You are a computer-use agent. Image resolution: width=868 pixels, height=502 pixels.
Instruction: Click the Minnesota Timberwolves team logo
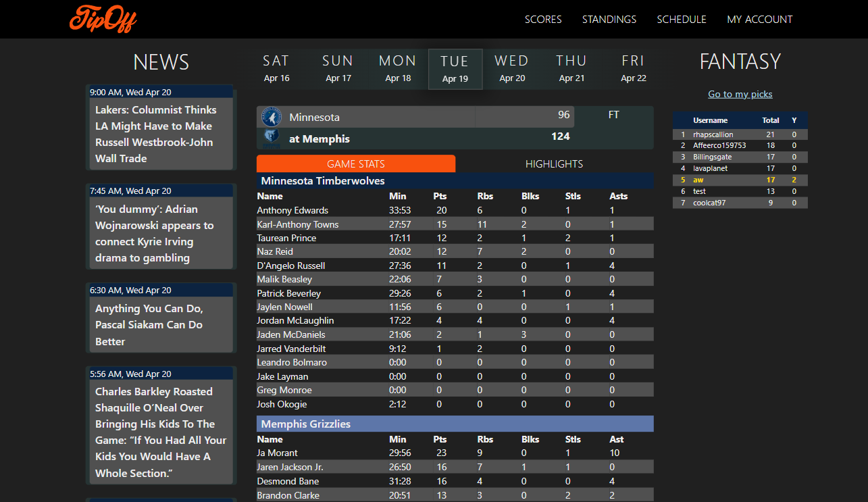tap(272, 117)
